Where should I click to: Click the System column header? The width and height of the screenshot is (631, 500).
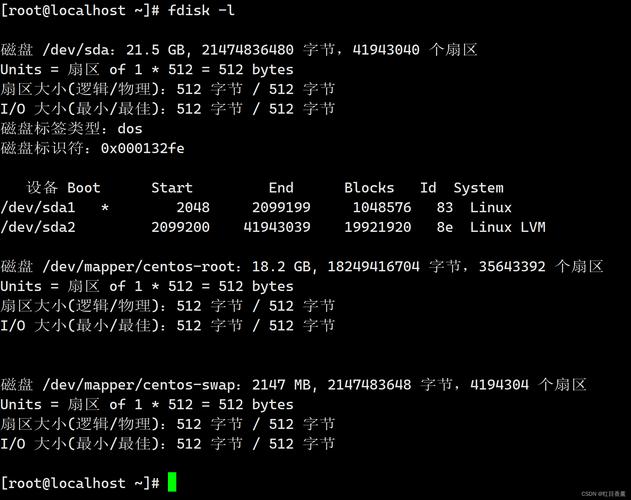click(478, 187)
